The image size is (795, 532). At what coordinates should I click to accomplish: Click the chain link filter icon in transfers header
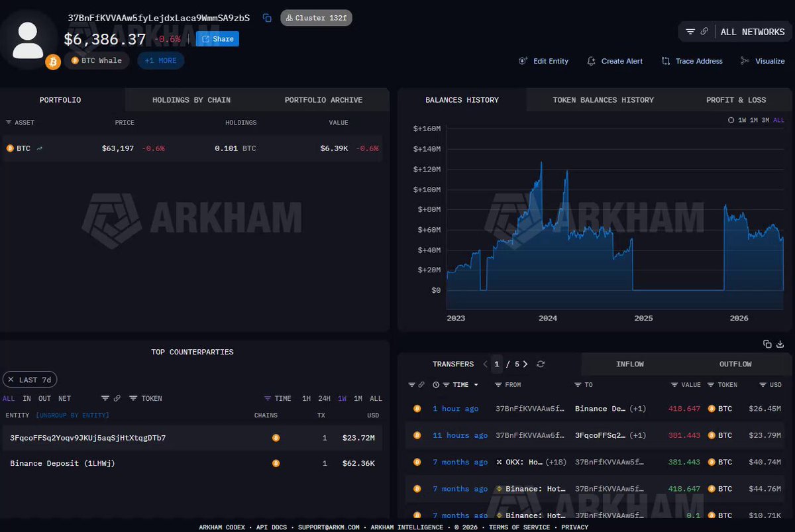click(421, 385)
